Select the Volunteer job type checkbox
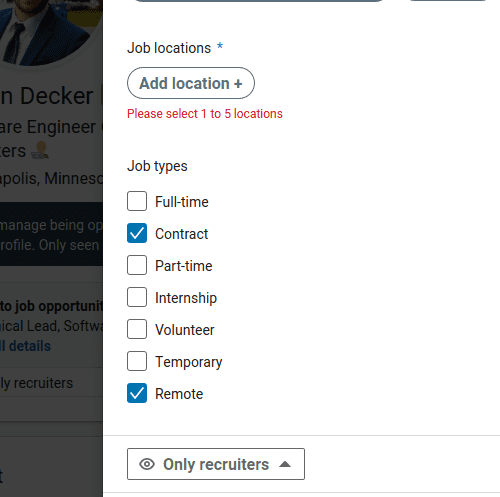Image resolution: width=500 pixels, height=497 pixels. click(x=137, y=329)
